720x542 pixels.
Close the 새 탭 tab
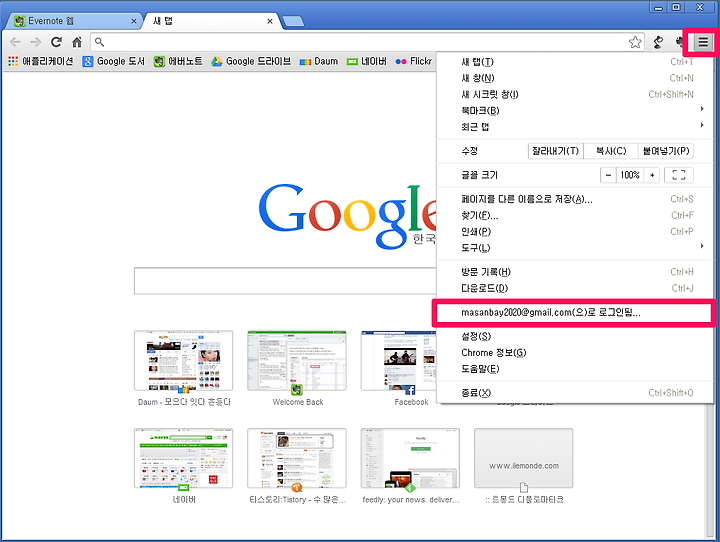tap(270, 21)
